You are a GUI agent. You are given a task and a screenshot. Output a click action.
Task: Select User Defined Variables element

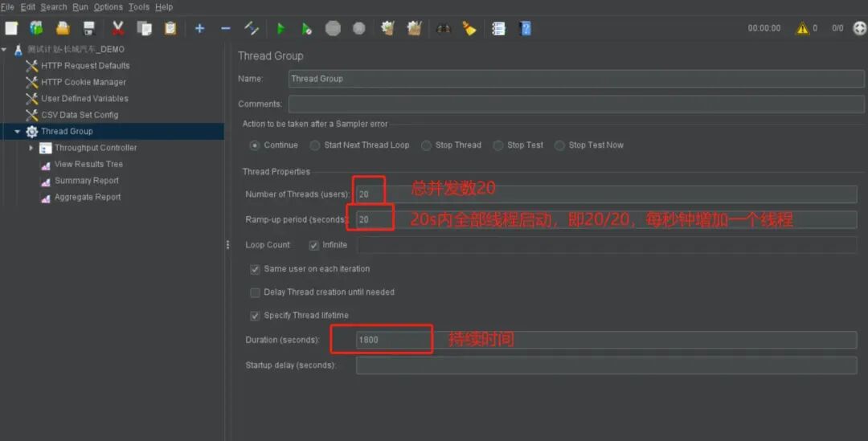[x=84, y=99]
